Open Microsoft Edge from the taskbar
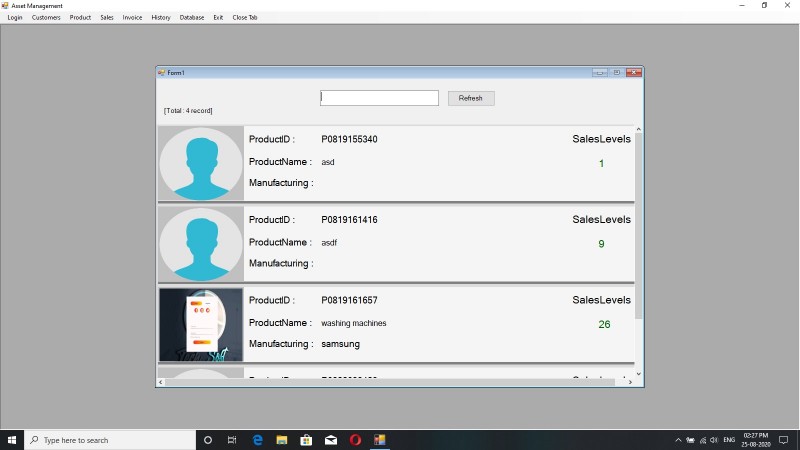Screen dimensions: 800x450 click(x=258, y=440)
